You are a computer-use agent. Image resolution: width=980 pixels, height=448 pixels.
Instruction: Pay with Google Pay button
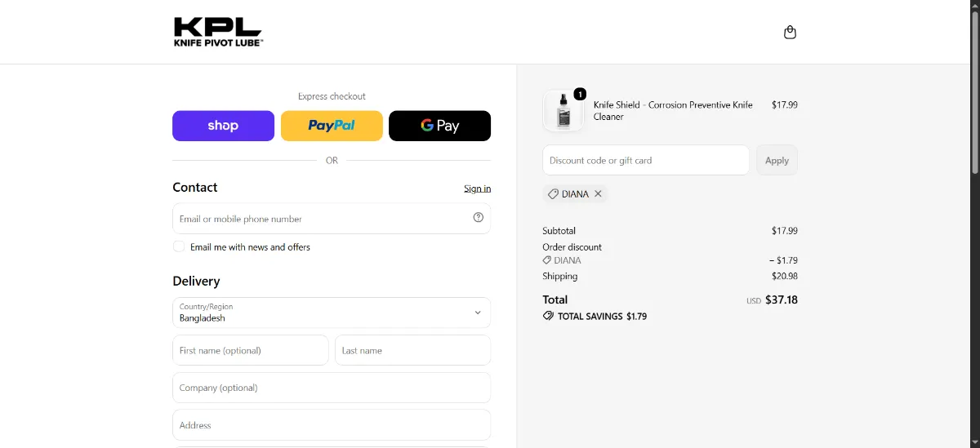pos(439,126)
